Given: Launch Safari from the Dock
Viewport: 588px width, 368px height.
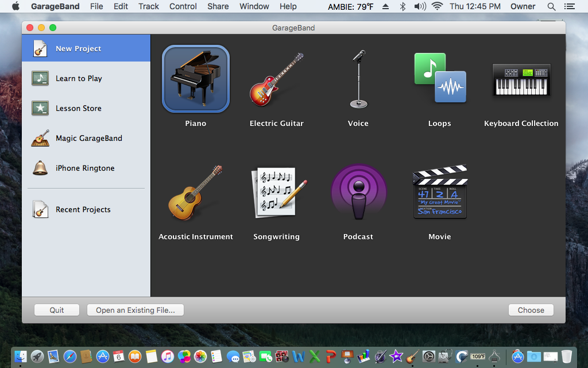Looking at the screenshot, I should [70, 356].
